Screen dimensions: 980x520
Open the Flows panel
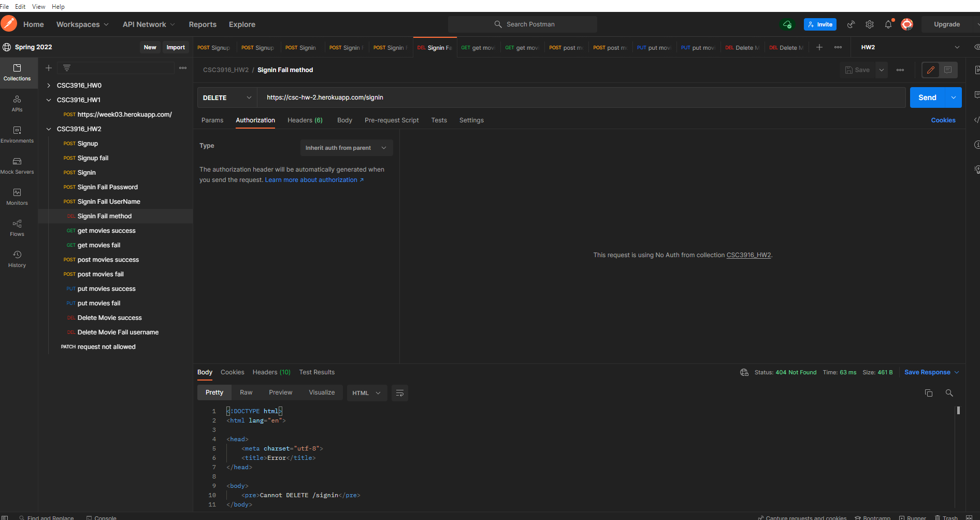[x=17, y=228]
